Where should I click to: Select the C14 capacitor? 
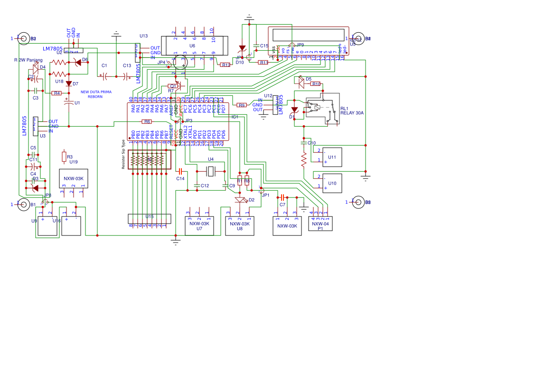[180, 171]
